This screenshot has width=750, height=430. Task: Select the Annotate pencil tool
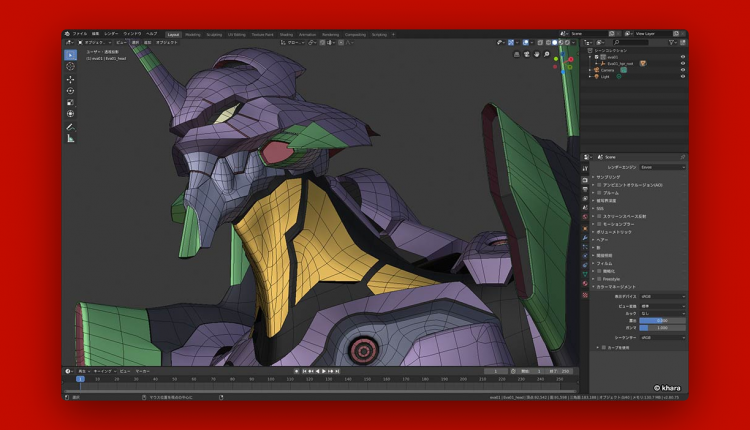click(71, 127)
